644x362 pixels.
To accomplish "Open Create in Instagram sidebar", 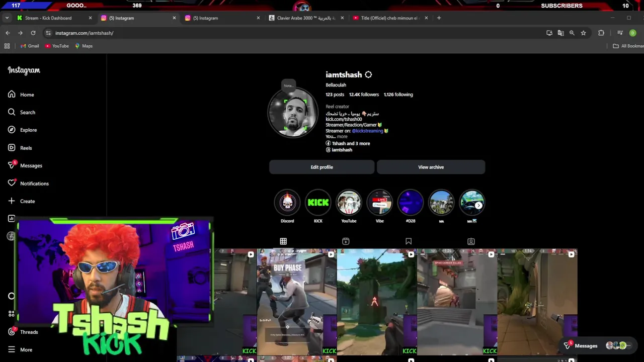I will [21, 201].
